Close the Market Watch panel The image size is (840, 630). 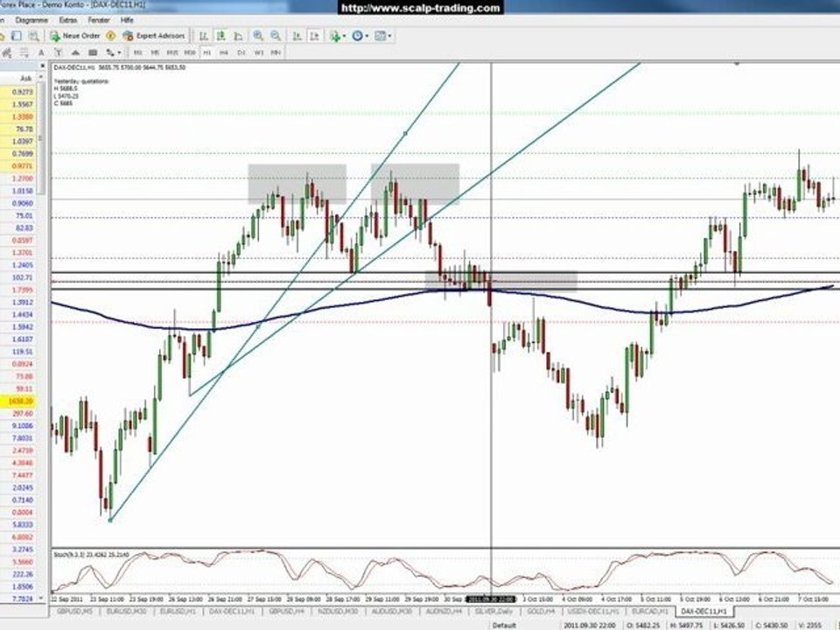[42, 66]
